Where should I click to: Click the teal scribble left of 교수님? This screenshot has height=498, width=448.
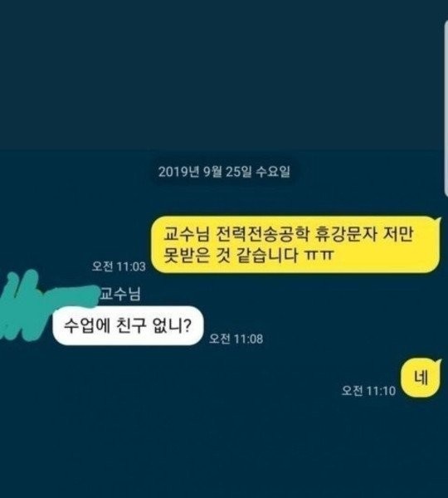pyautogui.click(x=47, y=305)
